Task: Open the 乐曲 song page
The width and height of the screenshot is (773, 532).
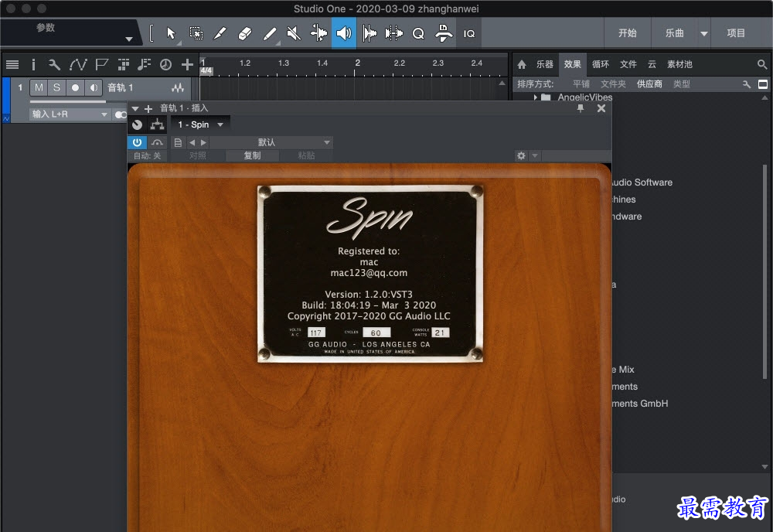Action: tap(674, 33)
